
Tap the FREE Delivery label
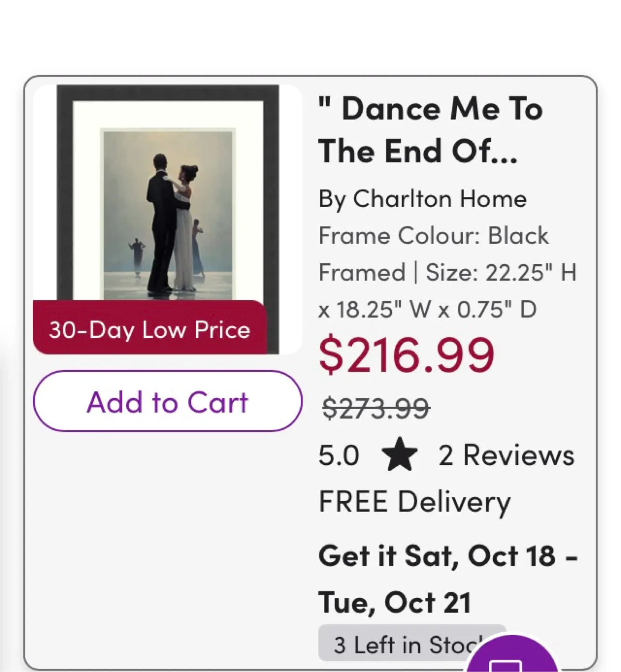[x=414, y=502]
